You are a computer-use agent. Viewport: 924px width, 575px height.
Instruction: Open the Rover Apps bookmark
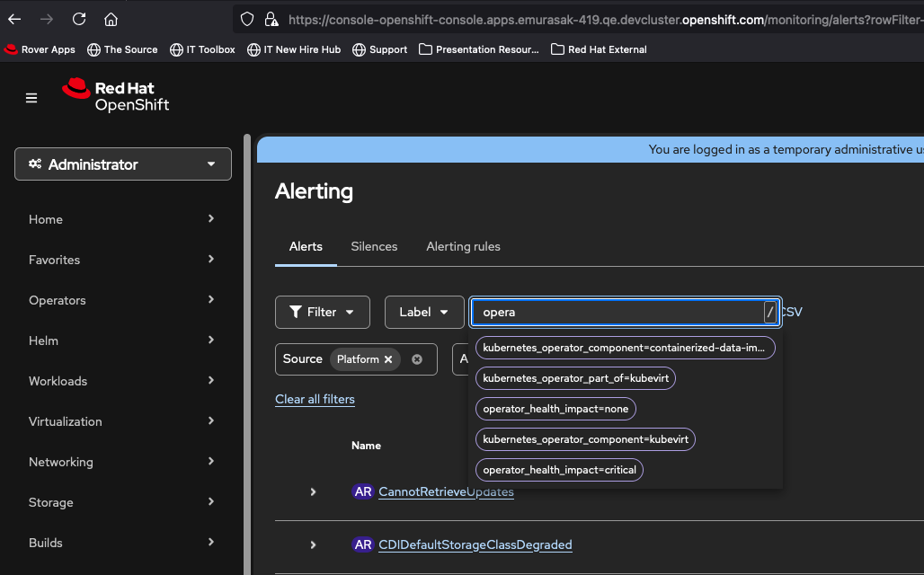coord(40,49)
